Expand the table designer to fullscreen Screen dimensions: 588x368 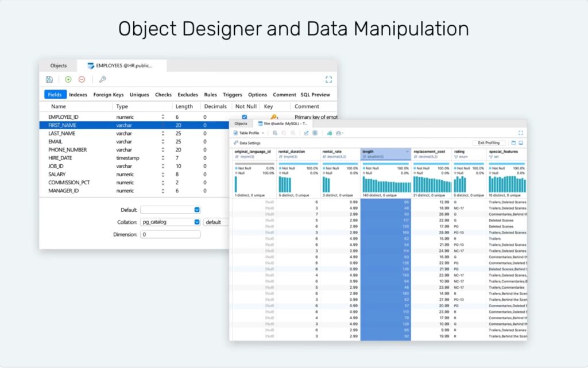[x=328, y=79]
